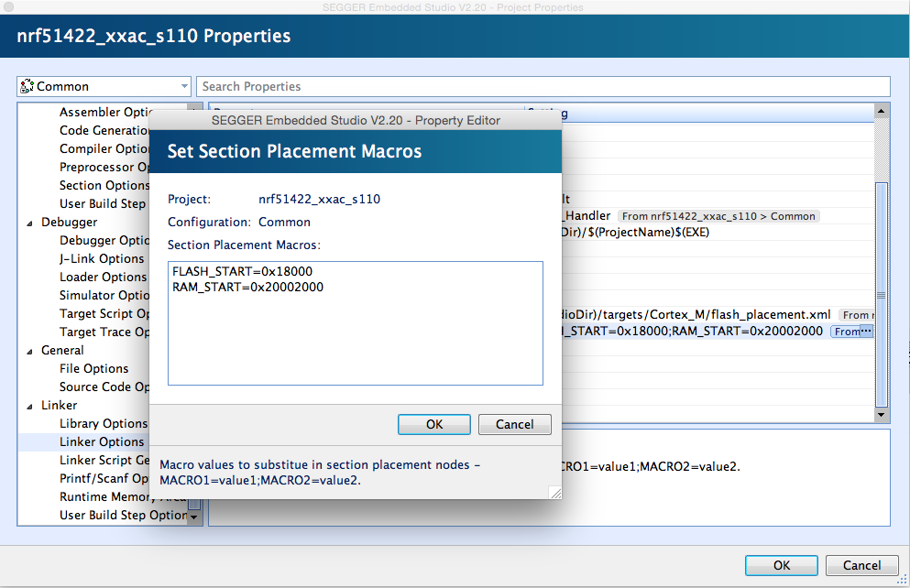Click the scroll-up arrow of the properties list

[x=881, y=111]
